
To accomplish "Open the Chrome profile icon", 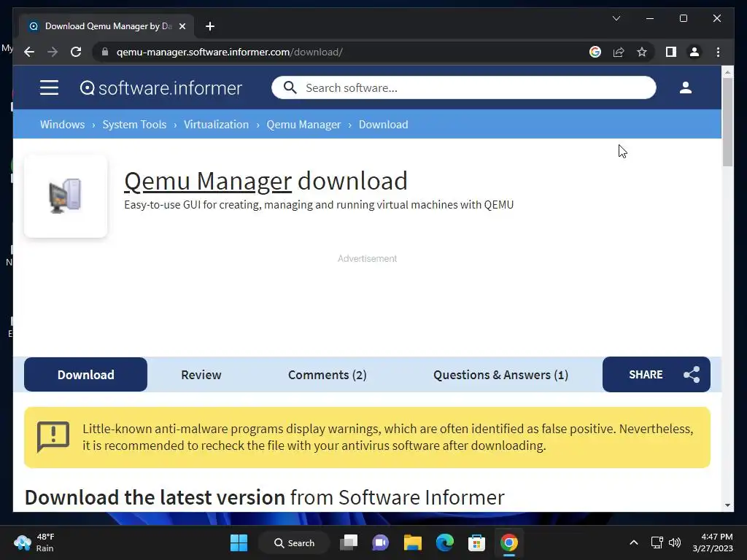I will point(694,52).
